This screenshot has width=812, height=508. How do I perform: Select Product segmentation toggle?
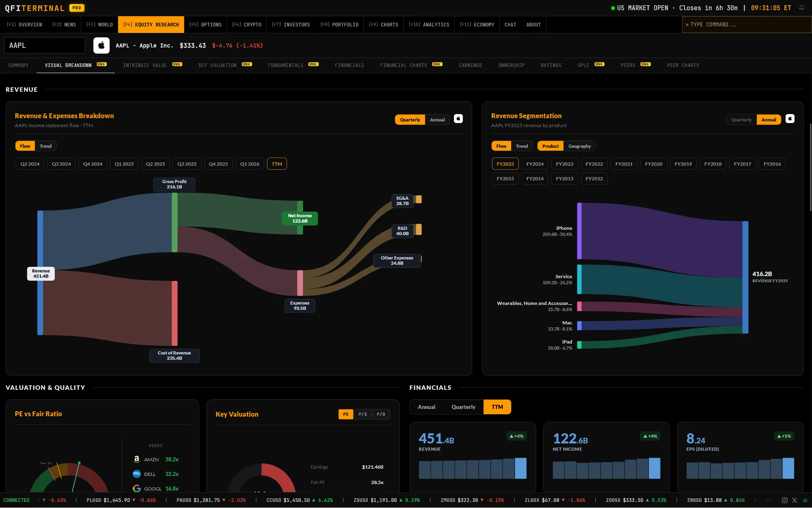[x=550, y=146]
